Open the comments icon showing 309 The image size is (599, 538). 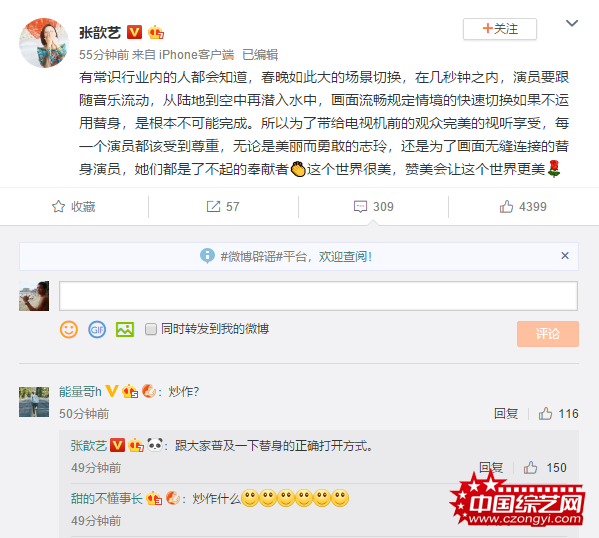pos(373,207)
